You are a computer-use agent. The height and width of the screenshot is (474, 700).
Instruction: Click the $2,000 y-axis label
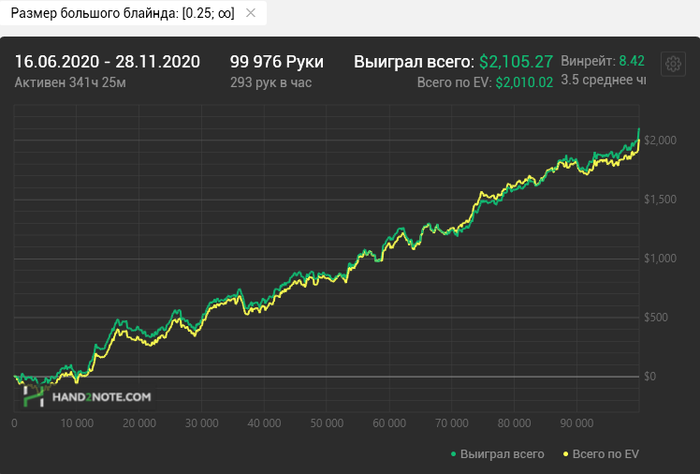pyautogui.click(x=660, y=140)
